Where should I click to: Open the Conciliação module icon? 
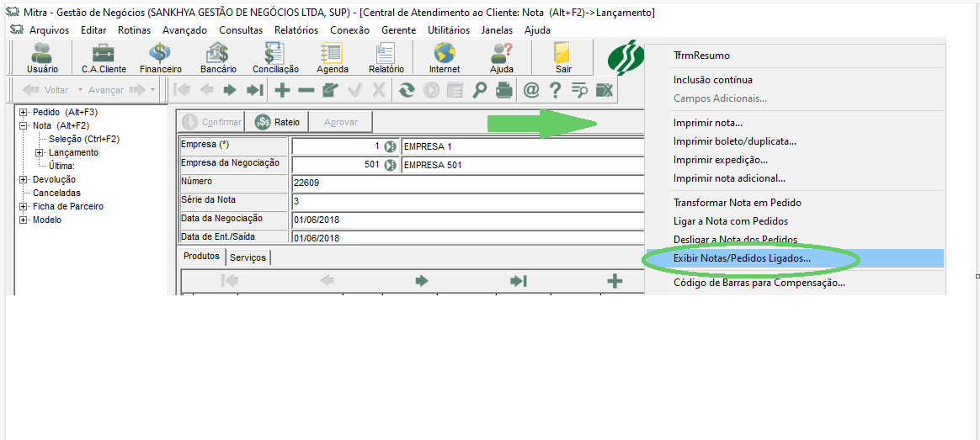pos(275,58)
